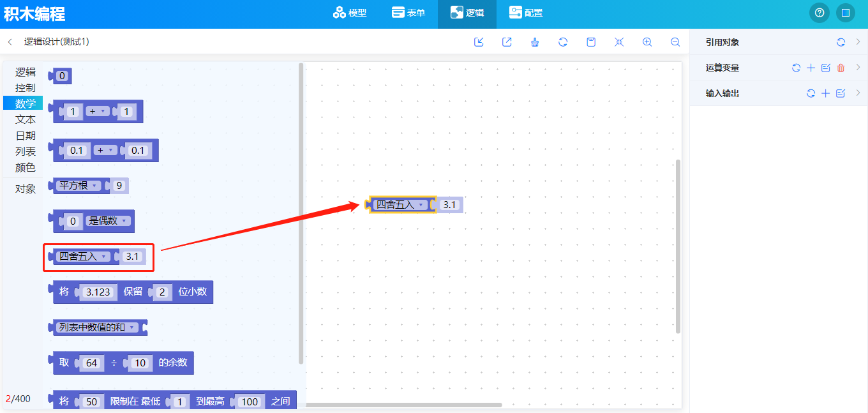Click the 50 field in the constrain block
The height and width of the screenshot is (413, 868).
[91, 402]
